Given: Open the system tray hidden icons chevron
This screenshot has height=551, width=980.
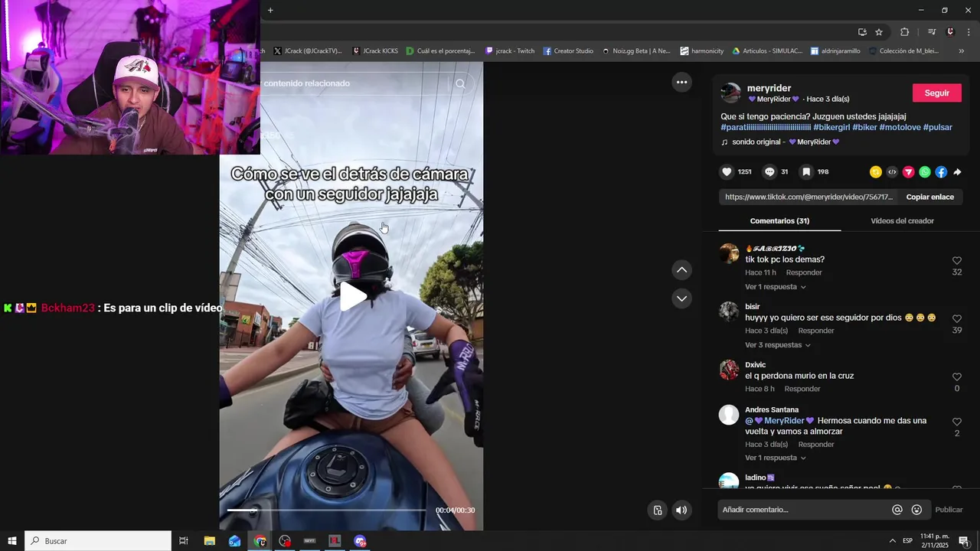Looking at the screenshot, I should click(892, 541).
